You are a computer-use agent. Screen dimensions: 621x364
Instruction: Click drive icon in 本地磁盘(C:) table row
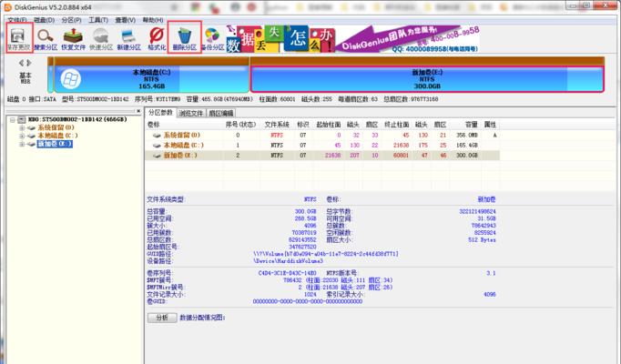coord(157,146)
